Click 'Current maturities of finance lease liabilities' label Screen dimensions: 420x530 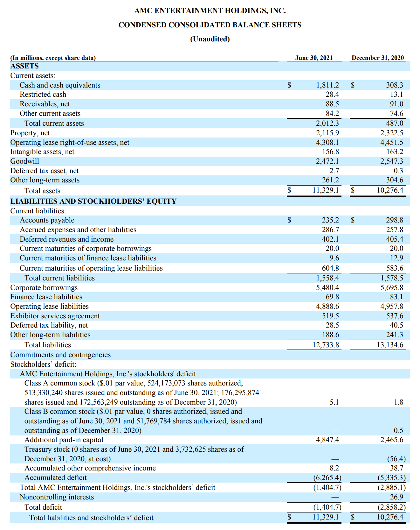[x=88, y=258]
